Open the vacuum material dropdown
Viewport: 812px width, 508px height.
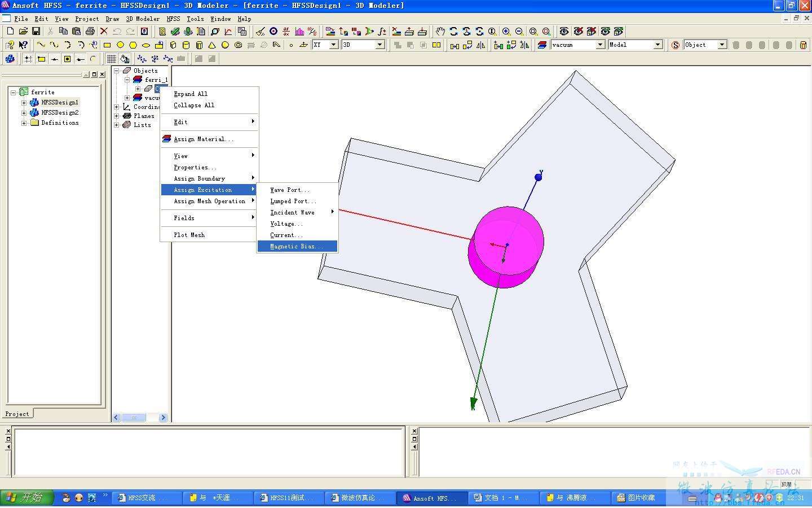(x=601, y=45)
